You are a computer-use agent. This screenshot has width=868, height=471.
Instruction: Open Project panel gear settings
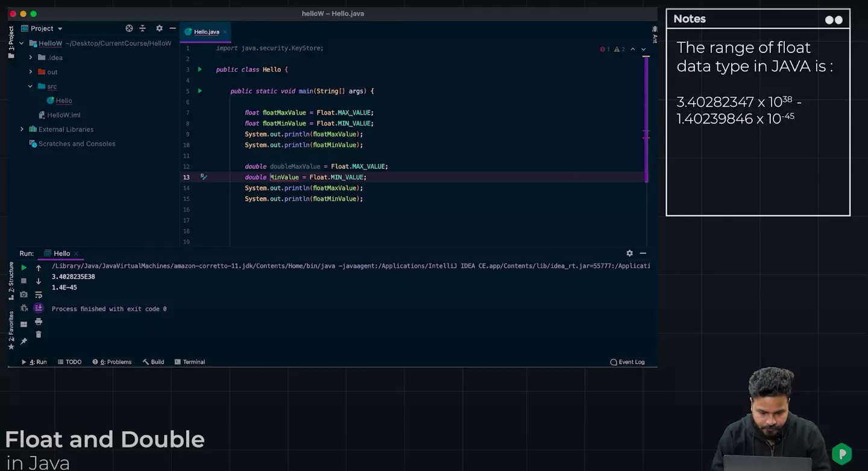[x=159, y=28]
